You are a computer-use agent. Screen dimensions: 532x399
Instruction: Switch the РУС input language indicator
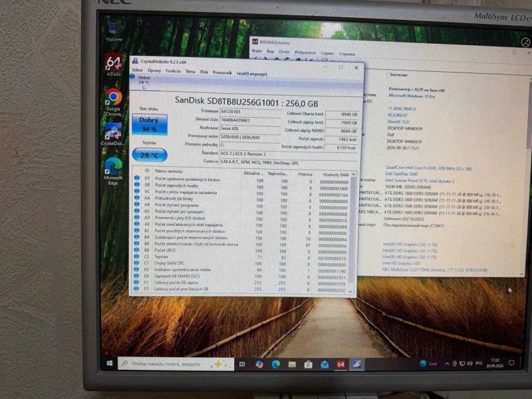point(479,363)
